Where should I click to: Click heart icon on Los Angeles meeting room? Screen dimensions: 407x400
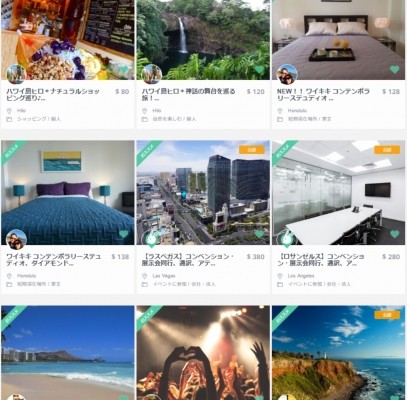click(x=395, y=234)
